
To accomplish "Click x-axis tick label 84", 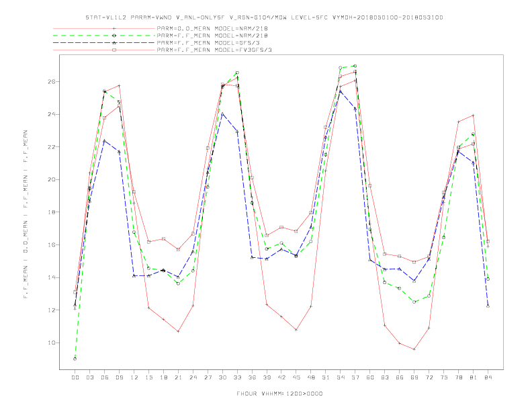I will click(x=488, y=377).
